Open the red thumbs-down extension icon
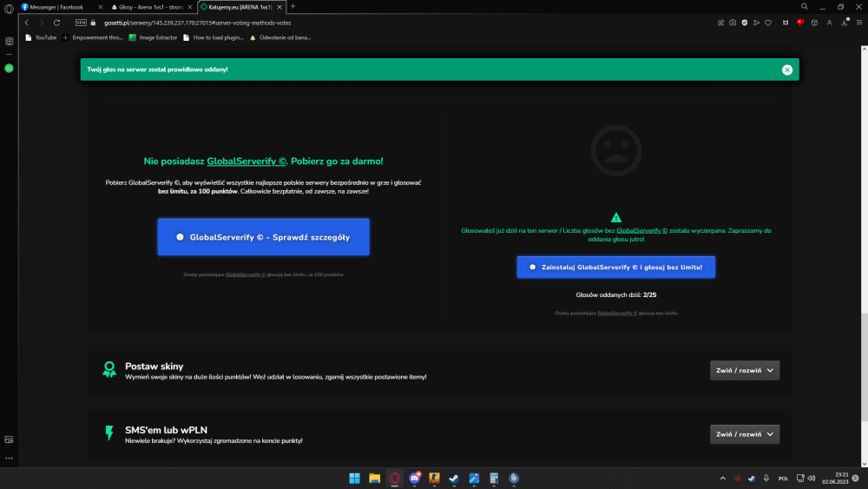This screenshot has height=489, width=868. coord(800,23)
